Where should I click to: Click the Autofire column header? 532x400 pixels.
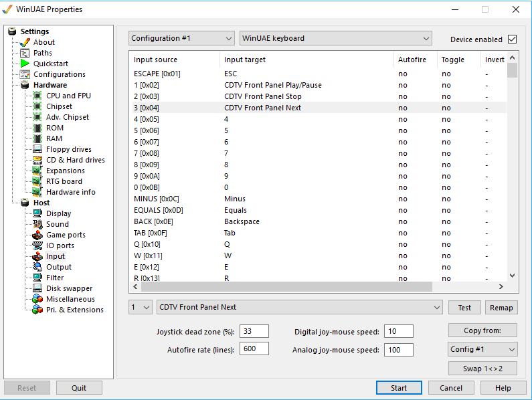pyautogui.click(x=416, y=60)
